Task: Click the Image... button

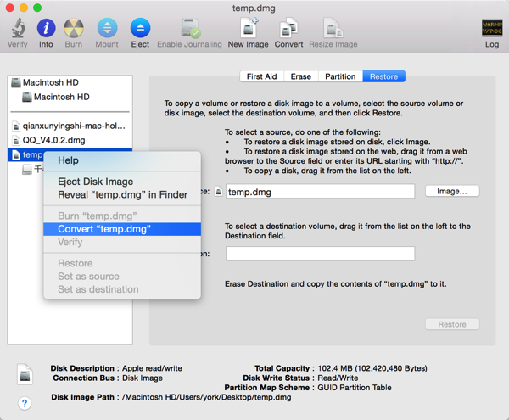Action: click(452, 191)
